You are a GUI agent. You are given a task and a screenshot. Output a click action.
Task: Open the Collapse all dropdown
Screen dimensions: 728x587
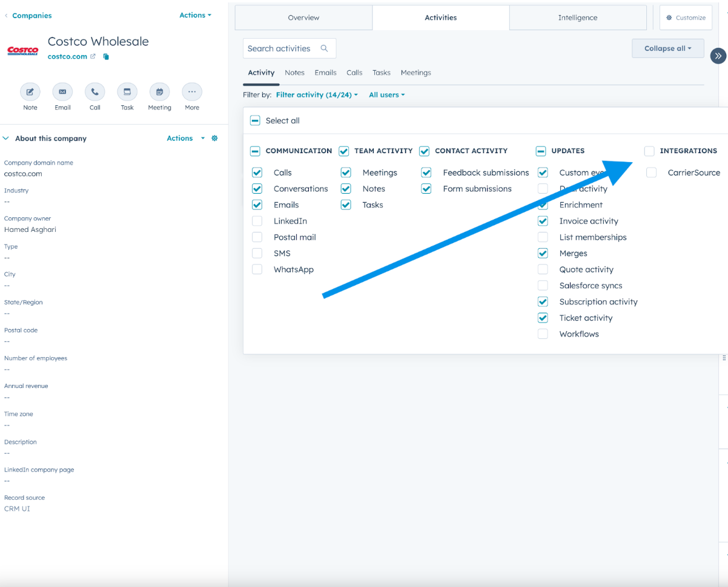[x=668, y=48]
